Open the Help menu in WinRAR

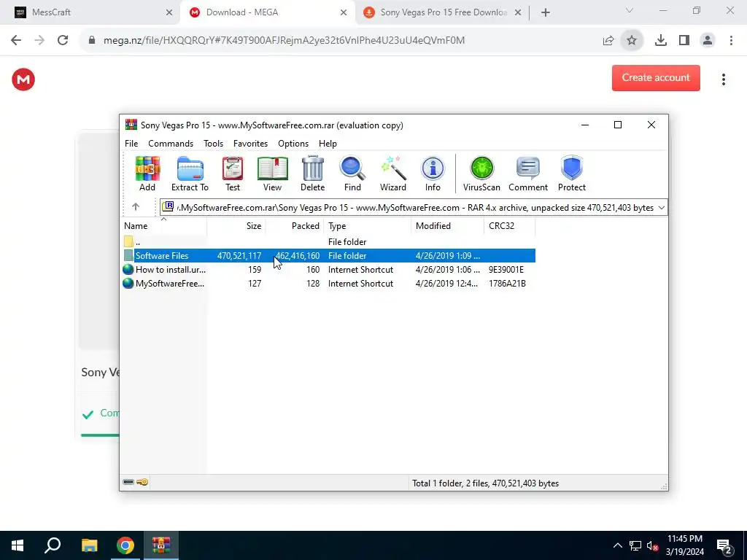[328, 144]
